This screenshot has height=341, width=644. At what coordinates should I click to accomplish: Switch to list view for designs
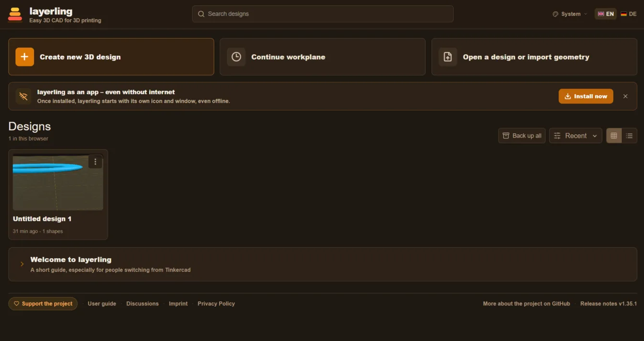[629, 136]
